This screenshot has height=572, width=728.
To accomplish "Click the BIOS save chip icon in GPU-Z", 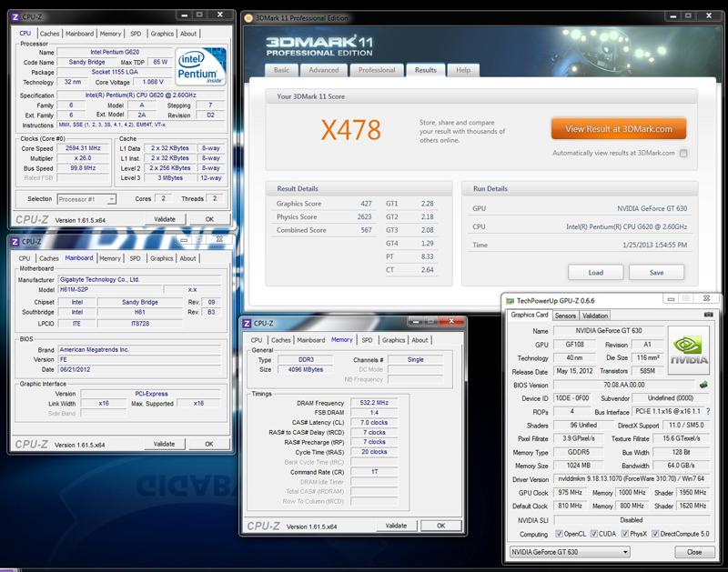I will point(703,385).
